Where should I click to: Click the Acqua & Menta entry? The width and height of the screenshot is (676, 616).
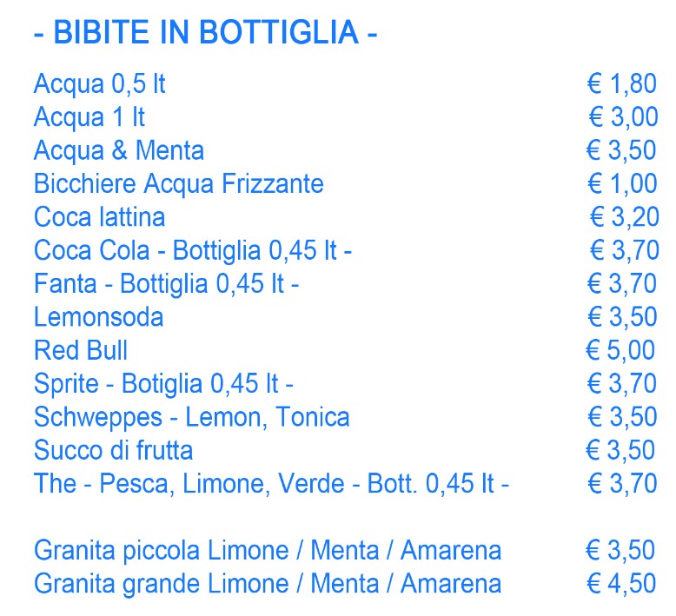coord(118,150)
